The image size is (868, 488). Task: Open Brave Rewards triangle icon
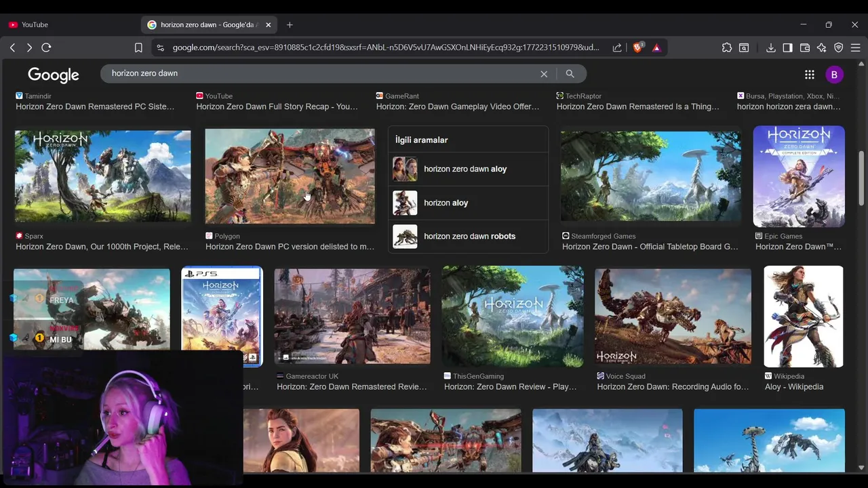click(656, 47)
